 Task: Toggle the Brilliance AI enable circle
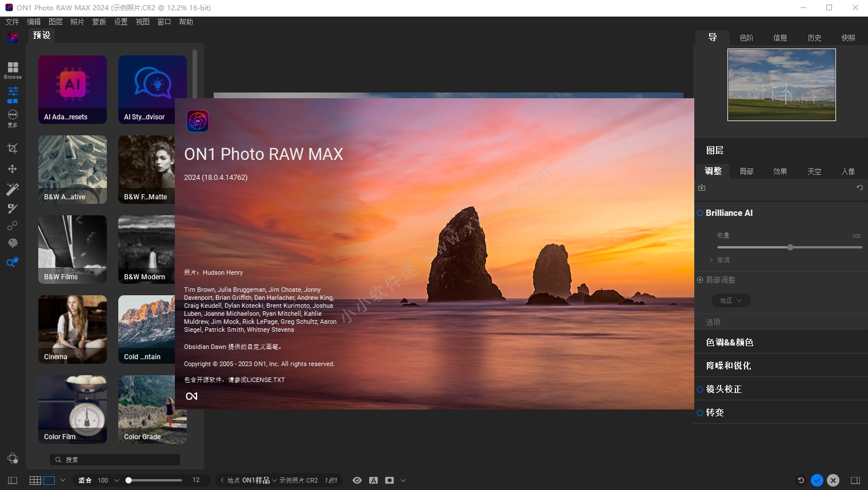(700, 213)
